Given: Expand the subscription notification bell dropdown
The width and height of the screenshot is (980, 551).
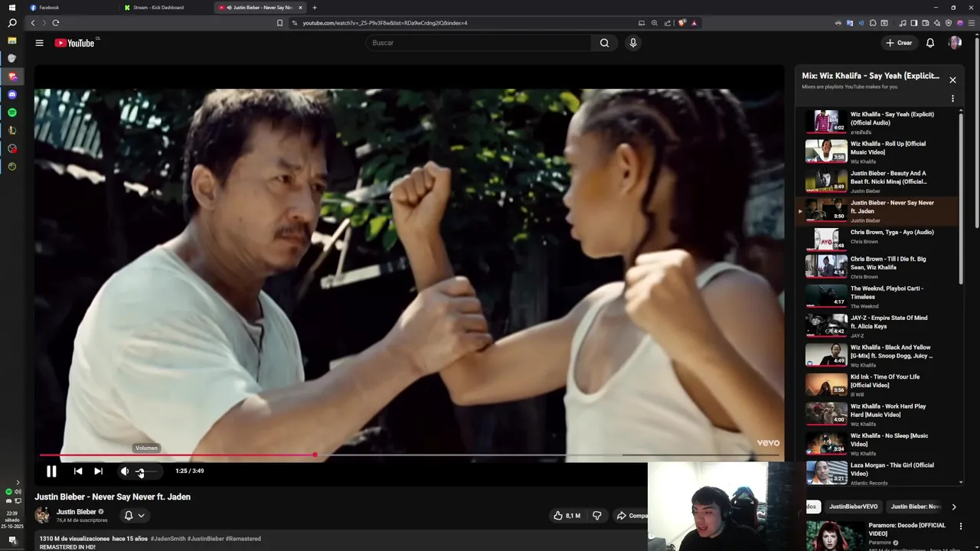Looking at the screenshot, I should (134, 516).
